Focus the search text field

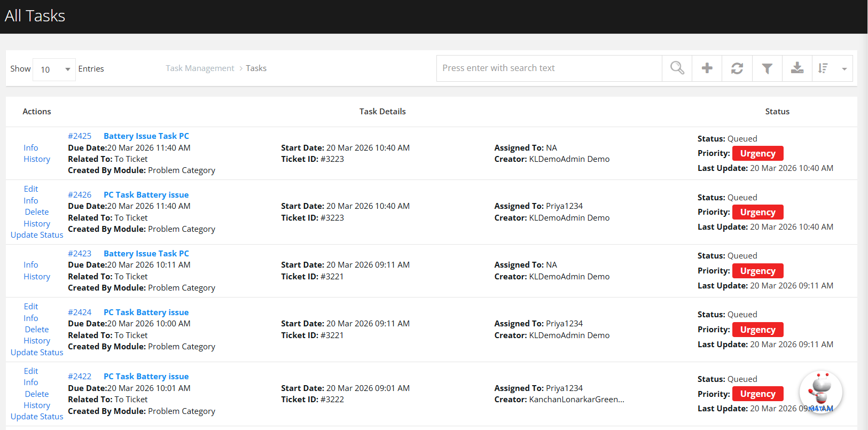click(549, 68)
